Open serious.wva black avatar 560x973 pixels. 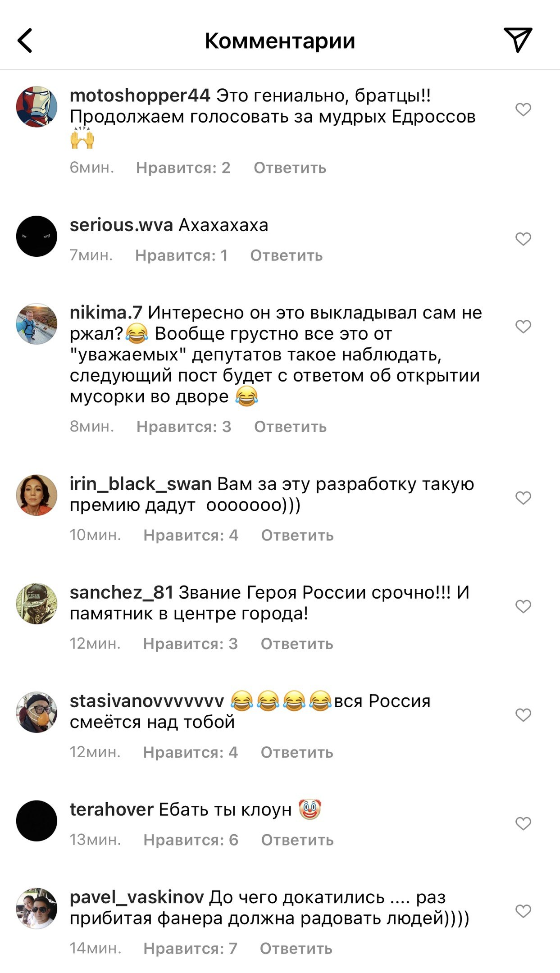tap(36, 236)
